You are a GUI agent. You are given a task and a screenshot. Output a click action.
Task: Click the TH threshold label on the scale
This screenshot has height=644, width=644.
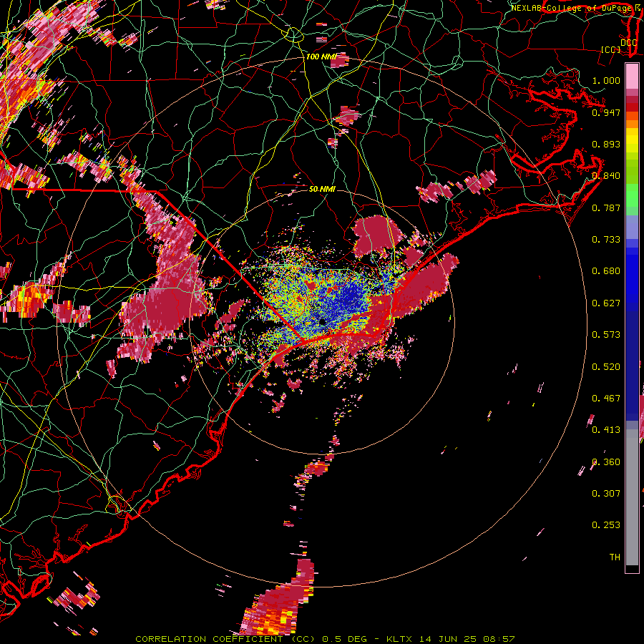[x=615, y=557]
